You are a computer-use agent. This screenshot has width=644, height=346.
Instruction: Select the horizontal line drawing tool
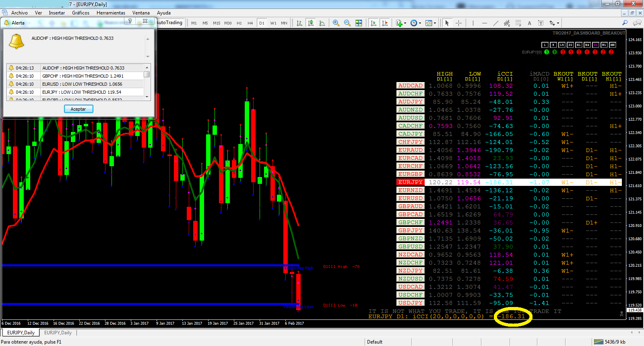tap(484, 23)
